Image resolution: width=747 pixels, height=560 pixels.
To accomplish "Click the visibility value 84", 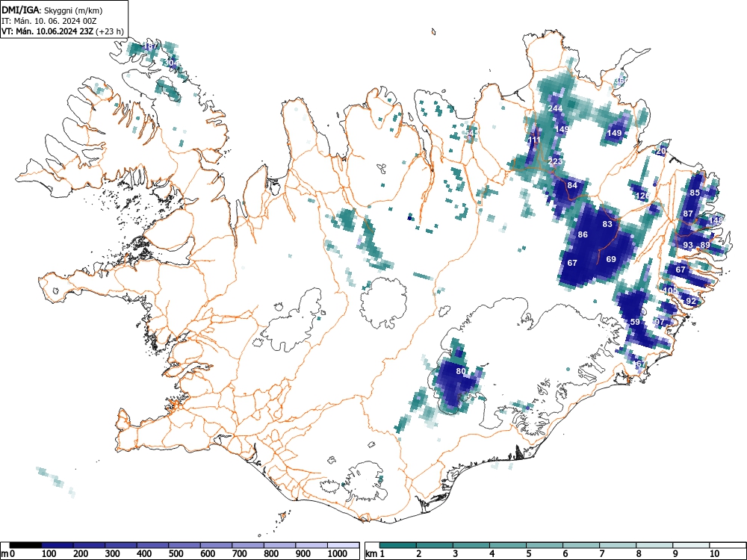I will pyautogui.click(x=573, y=185).
